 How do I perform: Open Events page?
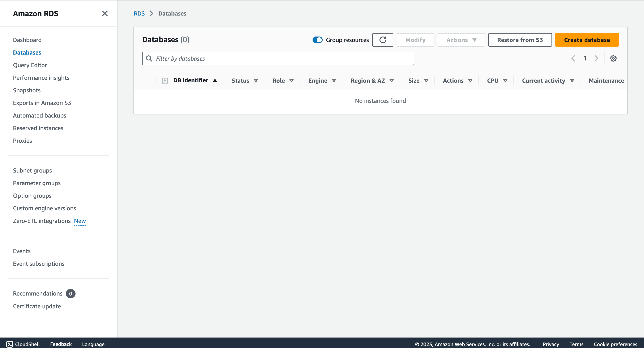pos(22,251)
